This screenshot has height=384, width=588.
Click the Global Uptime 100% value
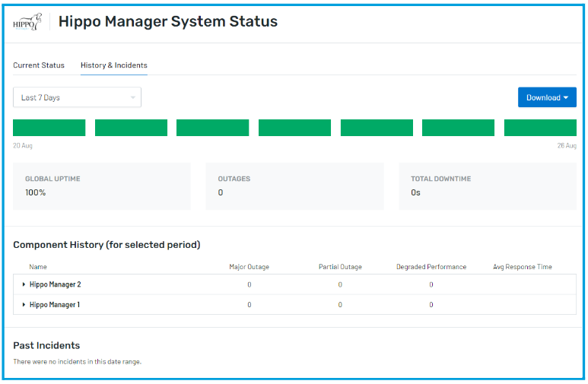(36, 192)
